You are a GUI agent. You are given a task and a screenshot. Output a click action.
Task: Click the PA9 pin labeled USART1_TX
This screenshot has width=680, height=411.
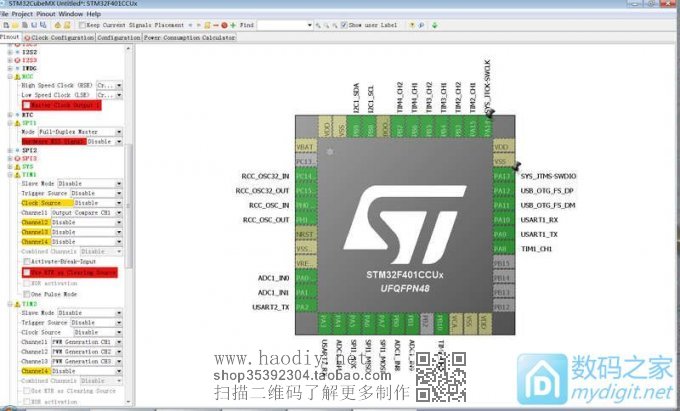pos(504,233)
